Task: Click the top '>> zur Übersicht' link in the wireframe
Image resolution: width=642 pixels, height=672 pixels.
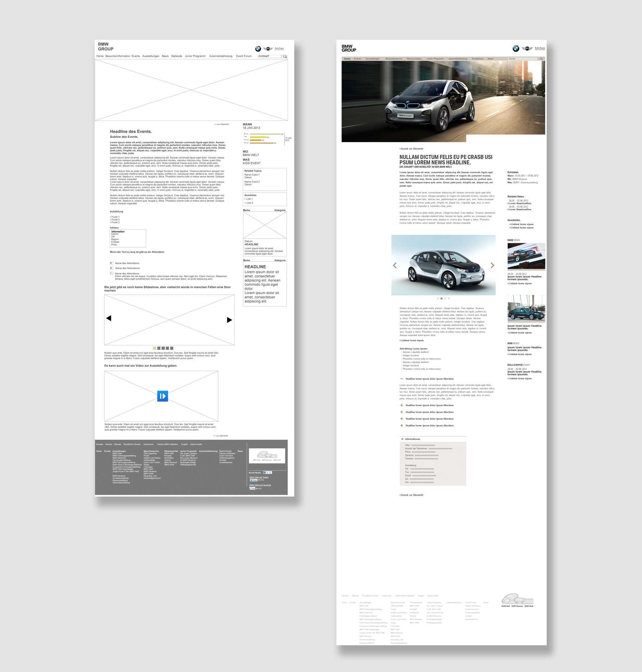Action: click(x=222, y=124)
